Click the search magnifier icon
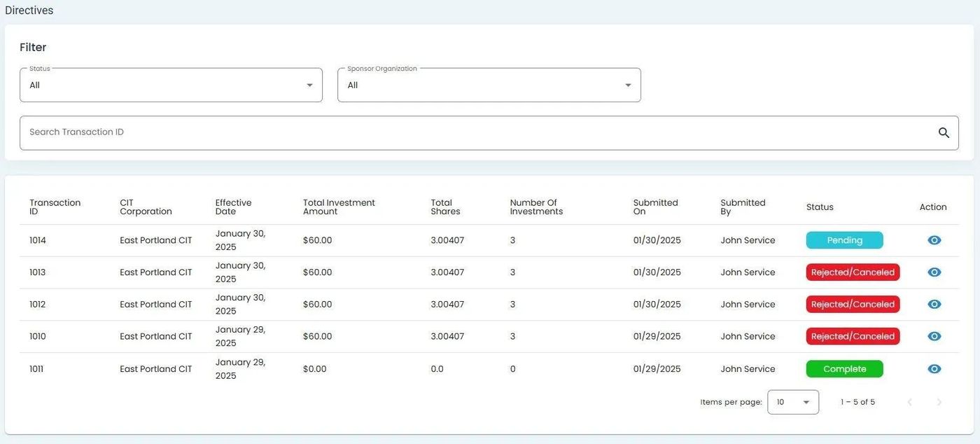This screenshot has height=444, width=980. 944,133
